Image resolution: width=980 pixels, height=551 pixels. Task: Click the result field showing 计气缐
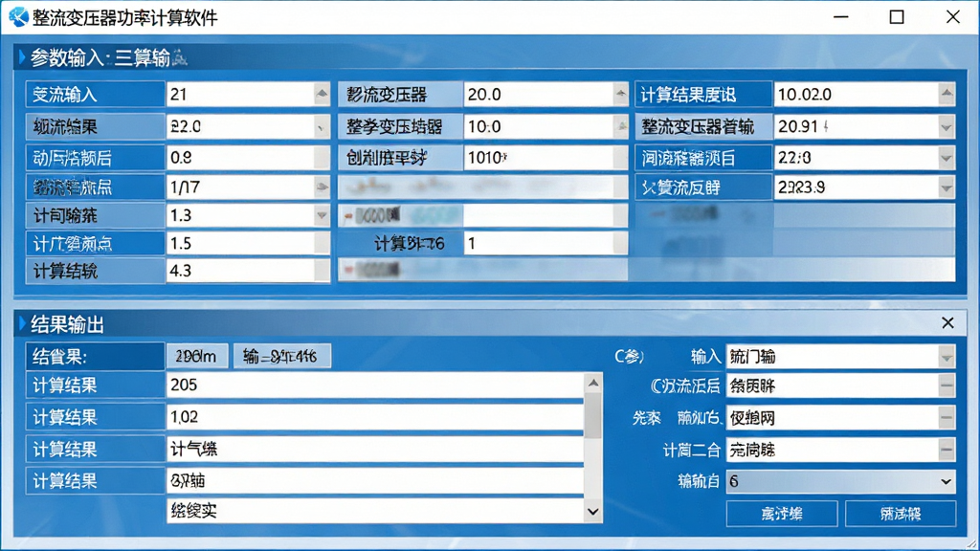375,450
